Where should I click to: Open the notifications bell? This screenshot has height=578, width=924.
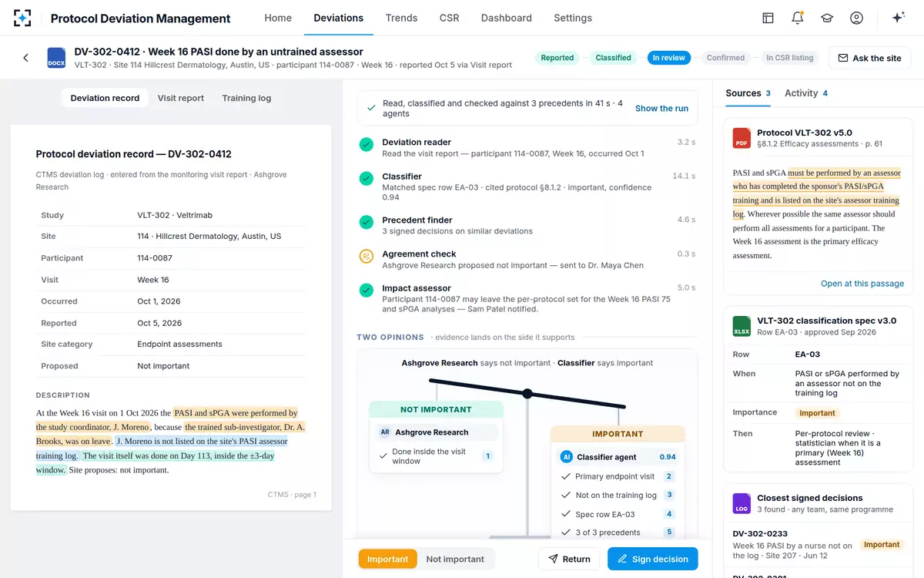[798, 18]
